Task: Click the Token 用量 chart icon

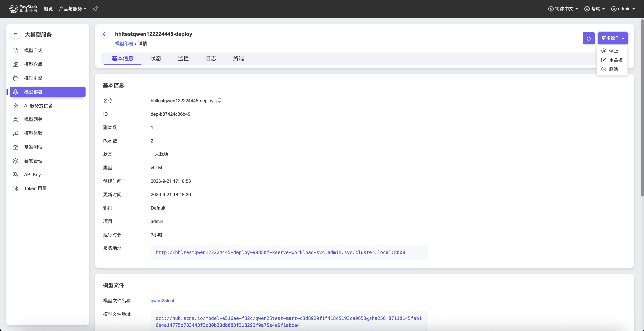Action: (15, 188)
